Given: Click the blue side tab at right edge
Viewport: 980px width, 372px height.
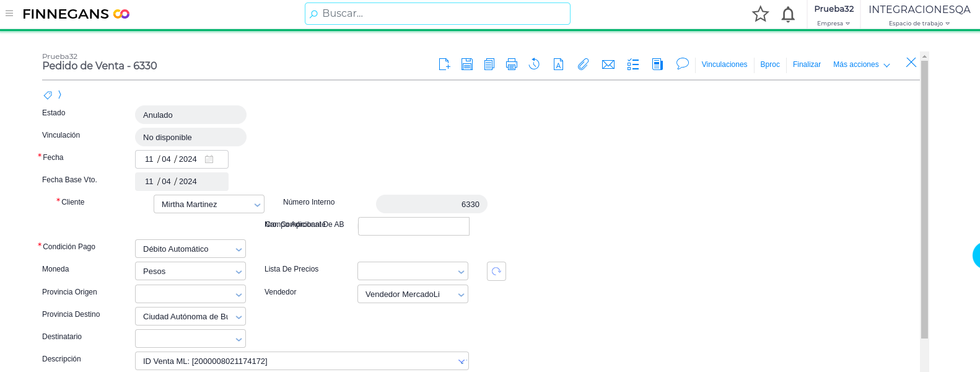Looking at the screenshot, I should coord(976,255).
